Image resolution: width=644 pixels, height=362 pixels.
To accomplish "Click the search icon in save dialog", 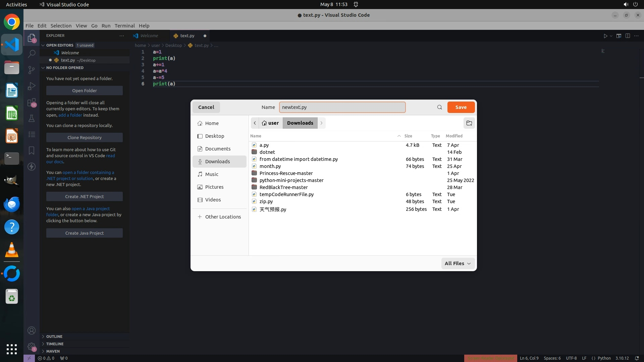I will coord(439,107).
